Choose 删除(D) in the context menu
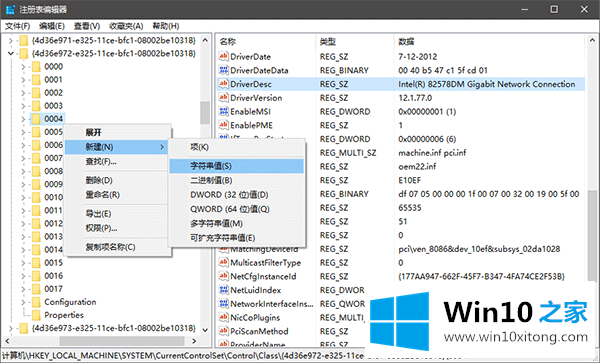600x363 pixels. tap(117, 180)
